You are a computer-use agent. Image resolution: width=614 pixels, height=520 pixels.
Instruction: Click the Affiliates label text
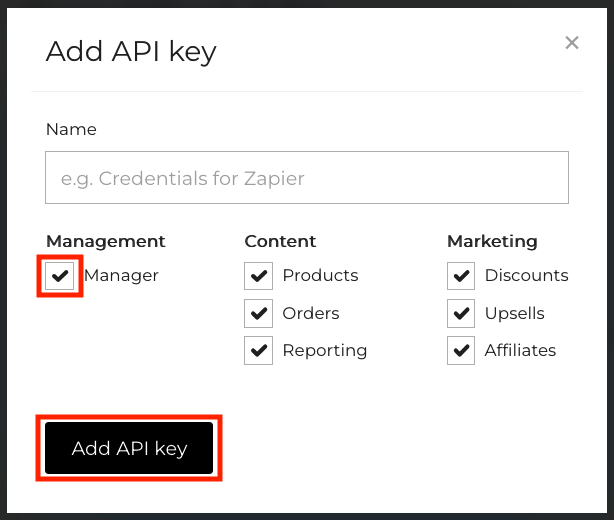[x=520, y=350]
